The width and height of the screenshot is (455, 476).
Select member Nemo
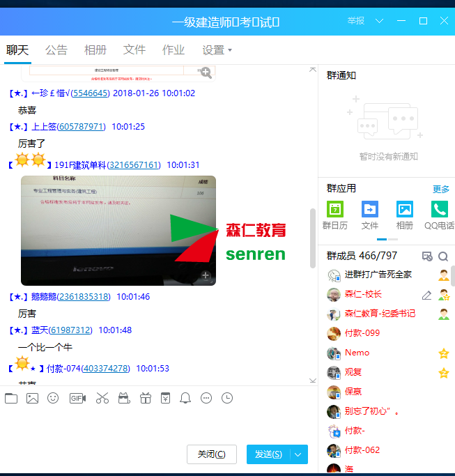(357, 353)
